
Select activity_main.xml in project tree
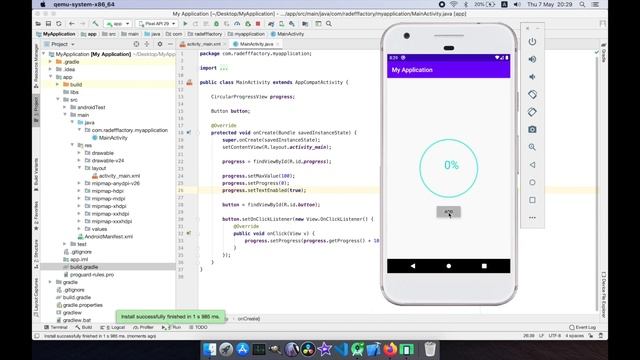[116, 176]
